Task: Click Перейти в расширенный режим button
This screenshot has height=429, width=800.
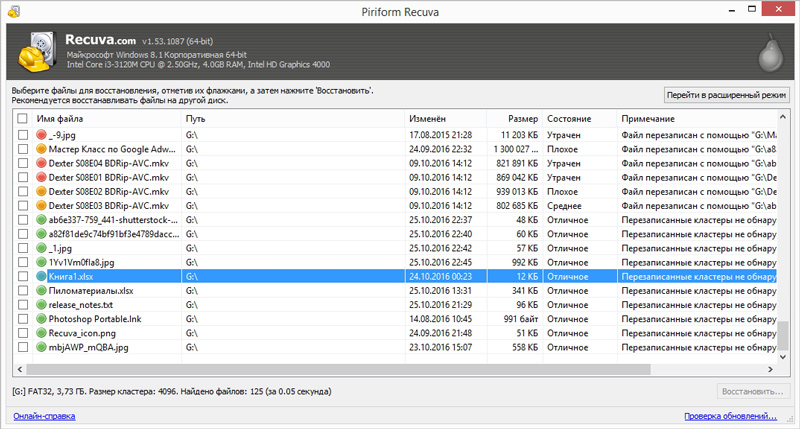Action: (727, 95)
